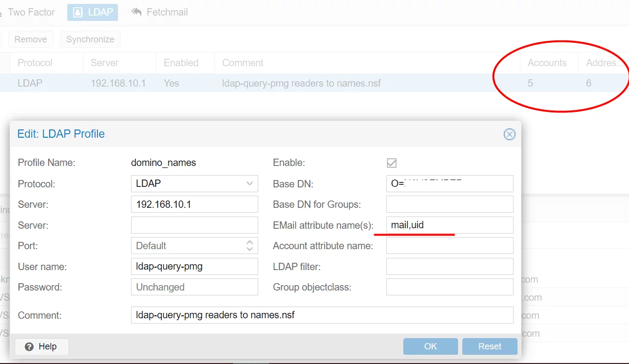Click the Remove button
The width and height of the screenshot is (629, 364).
point(31,39)
